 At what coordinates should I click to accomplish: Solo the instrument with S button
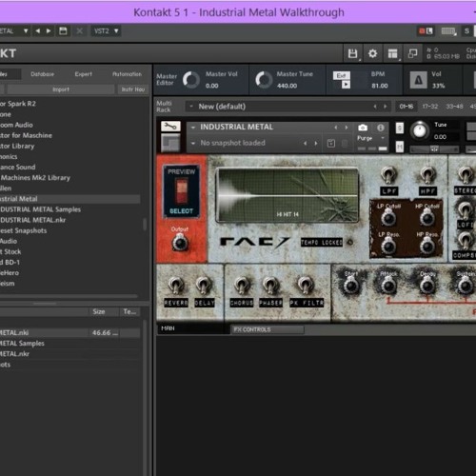click(x=400, y=129)
